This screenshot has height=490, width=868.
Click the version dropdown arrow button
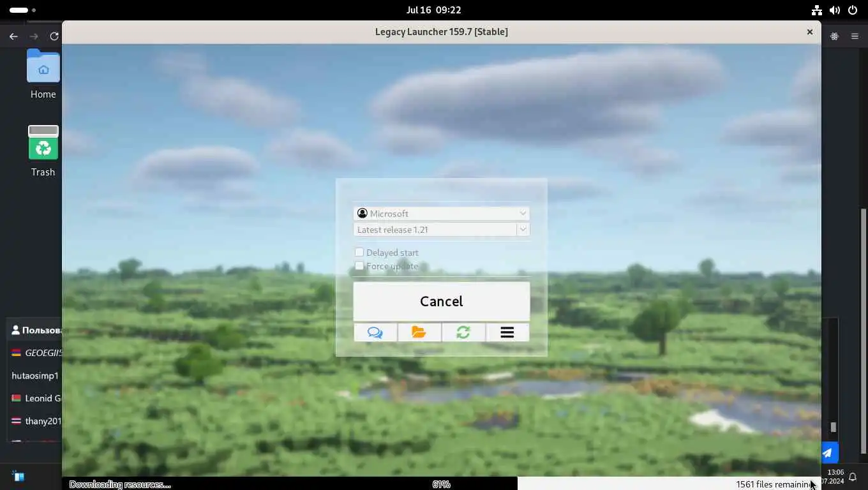[x=523, y=230]
